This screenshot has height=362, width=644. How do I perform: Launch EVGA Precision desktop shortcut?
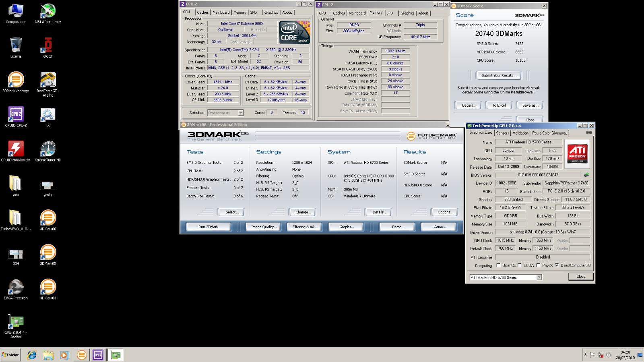coord(16,290)
